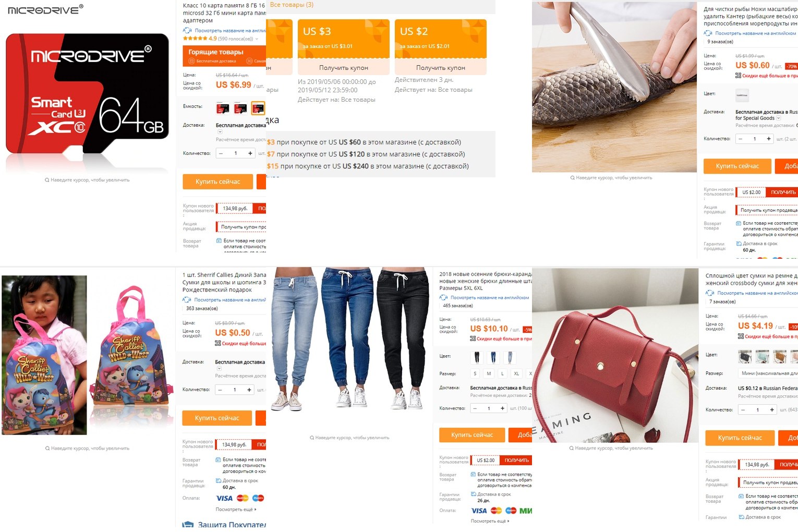
Task: Select size XL for the jeans
Action: 516,373
